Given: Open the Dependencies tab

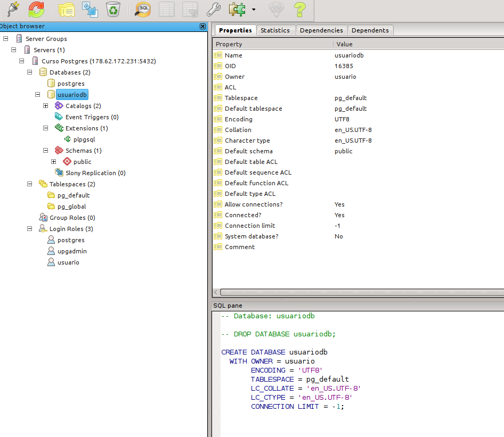Looking at the screenshot, I should click(x=321, y=30).
